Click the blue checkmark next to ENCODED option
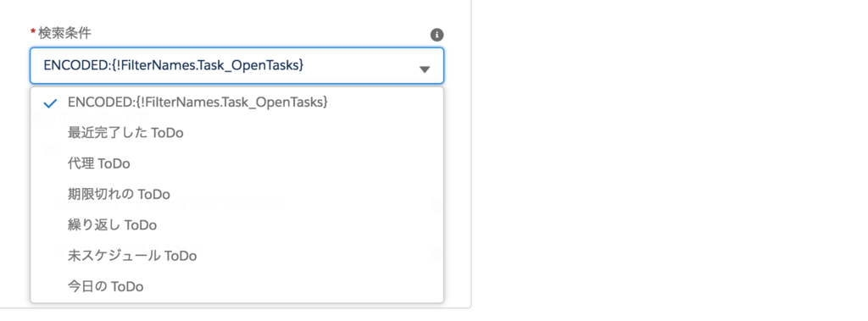868x321 pixels. [50, 103]
